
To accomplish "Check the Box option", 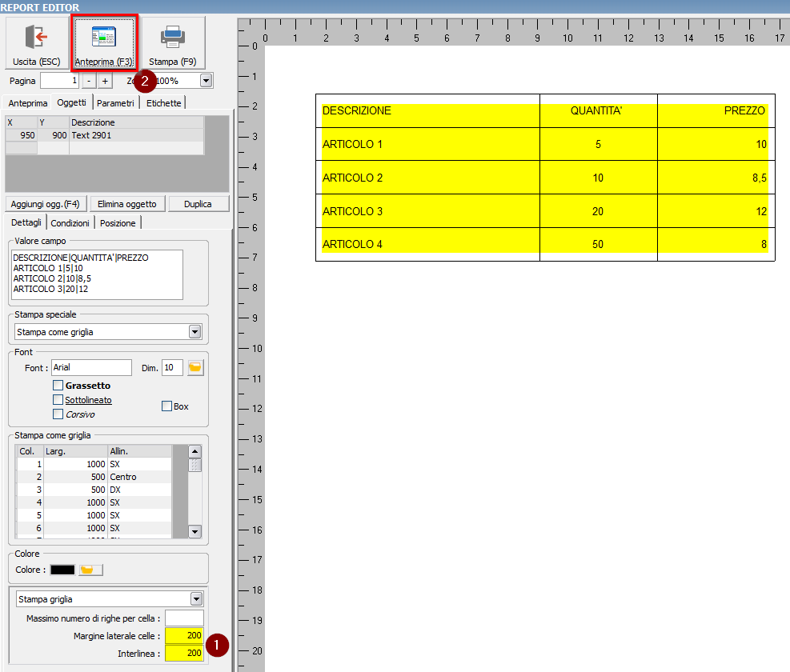I will point(166,406).
